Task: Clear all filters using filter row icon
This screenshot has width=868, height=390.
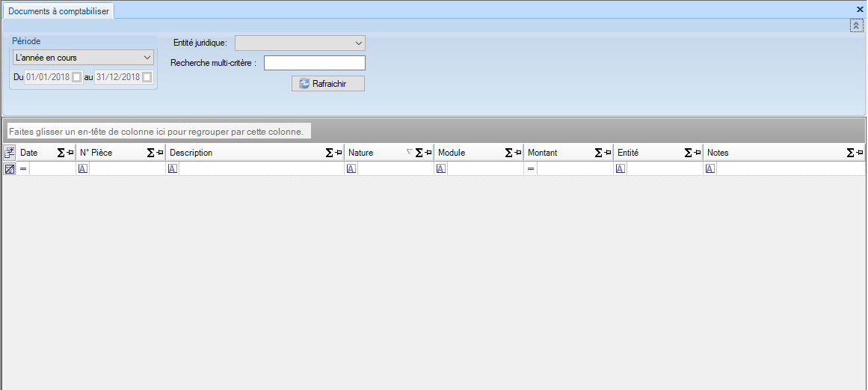Action: (x=9, y=169)
